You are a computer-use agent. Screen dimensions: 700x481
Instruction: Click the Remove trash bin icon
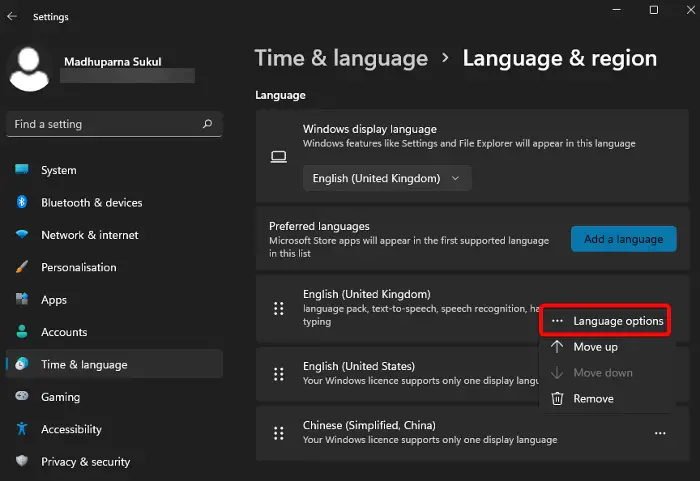click(557, 398)
